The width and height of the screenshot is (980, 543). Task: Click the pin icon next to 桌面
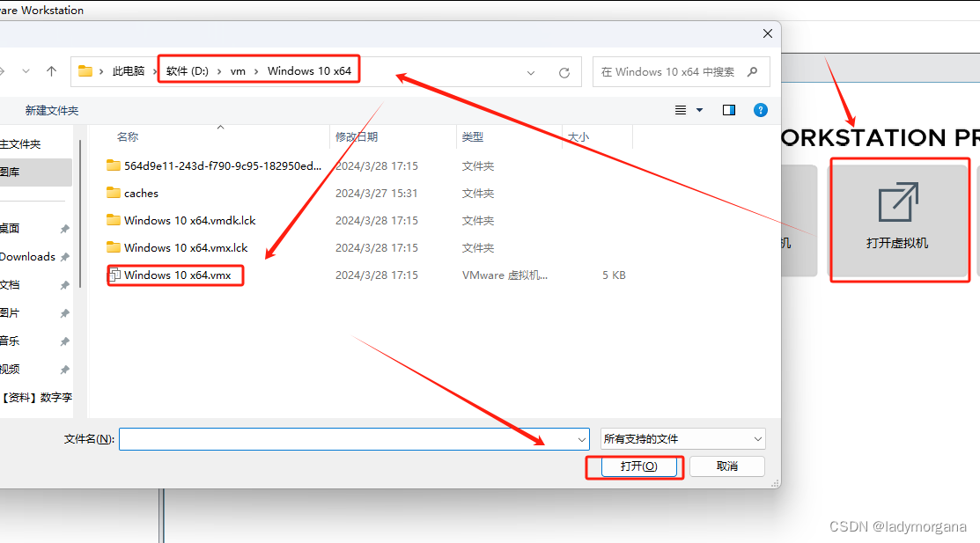point(64,229)
